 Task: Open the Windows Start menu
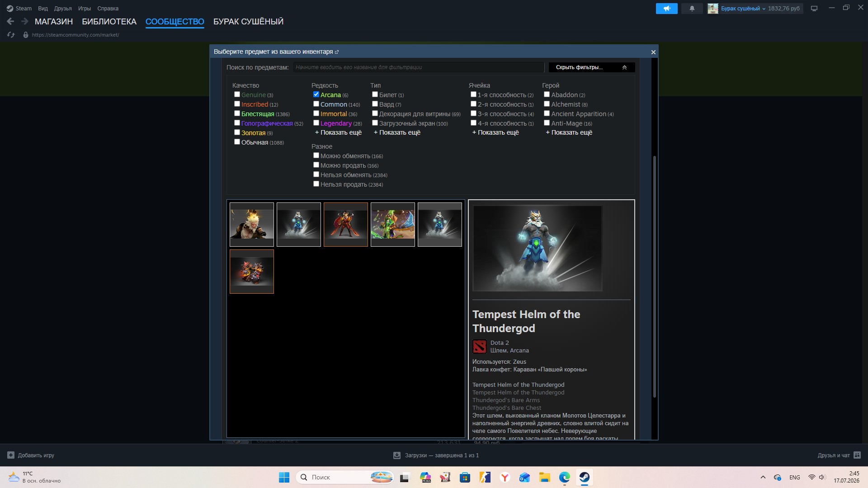(284, 477)
